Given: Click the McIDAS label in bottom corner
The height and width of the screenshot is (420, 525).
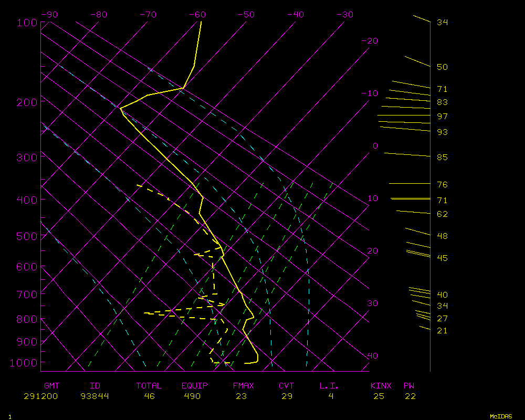Looking at the screenshot, I should click(x=501, y=416).
